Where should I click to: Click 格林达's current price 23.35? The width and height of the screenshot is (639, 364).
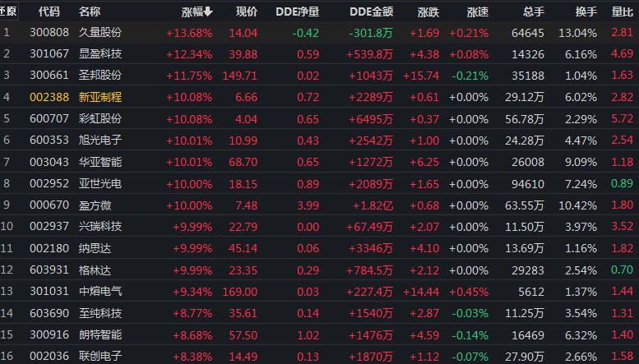coord(242,269)
